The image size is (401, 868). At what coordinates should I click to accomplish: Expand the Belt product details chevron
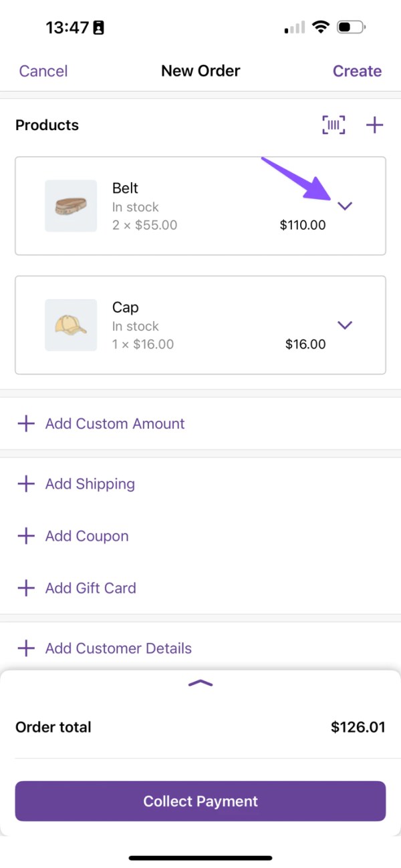click(345, 206)
